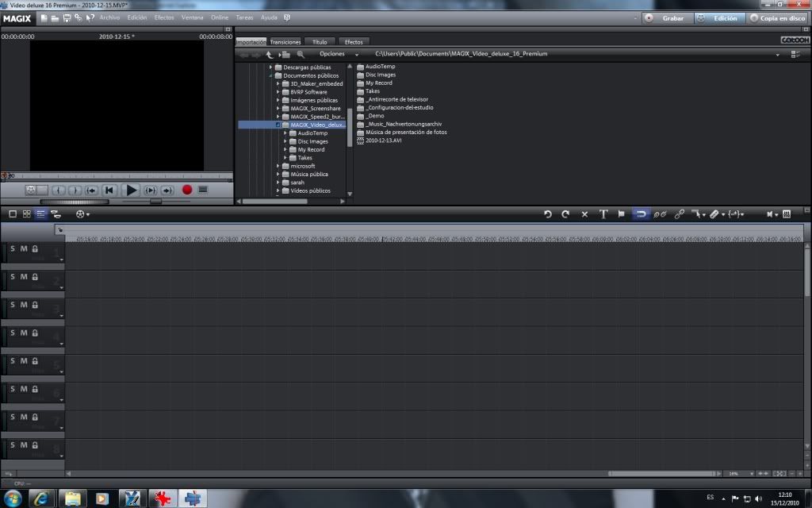Mute track 2 with M button
Image resolution: width=812 pixels, height=508 pixels.
tap(24, 277)
